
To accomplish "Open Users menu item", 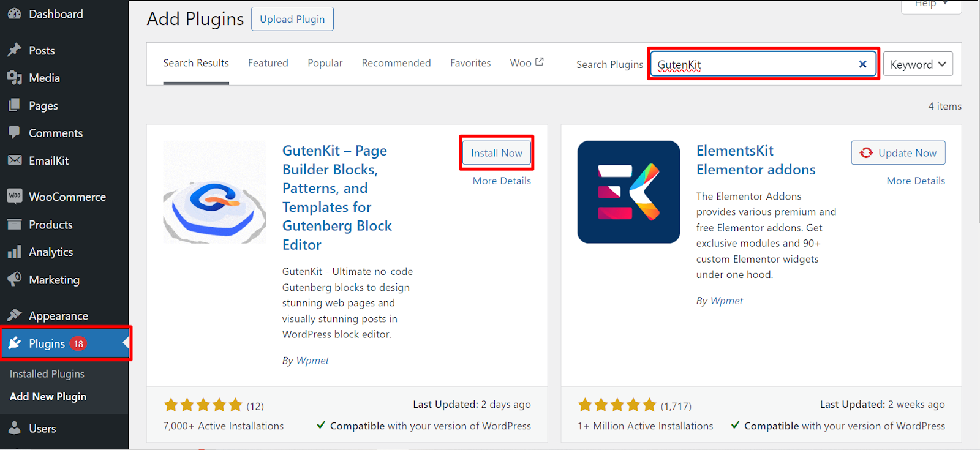I will click(64, 428).
